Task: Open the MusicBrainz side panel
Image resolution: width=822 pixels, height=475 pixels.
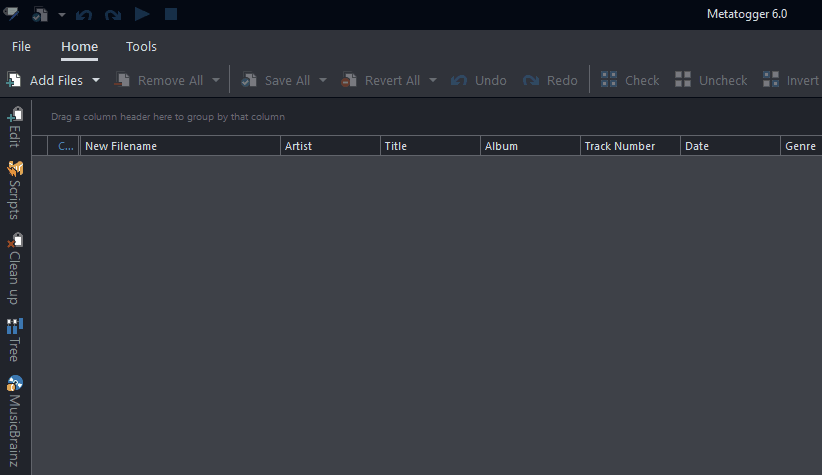Action: [x=15, y=421]
